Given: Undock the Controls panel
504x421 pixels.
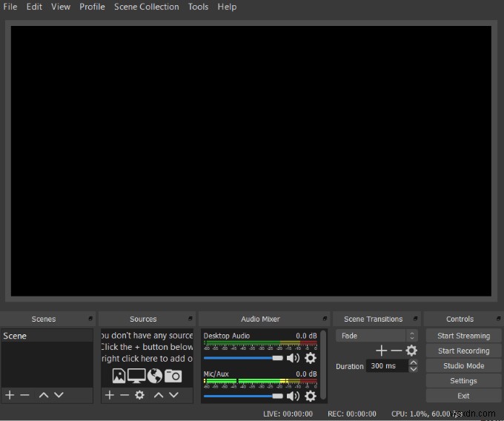Looking at the screenshot, I should point(498,319).
